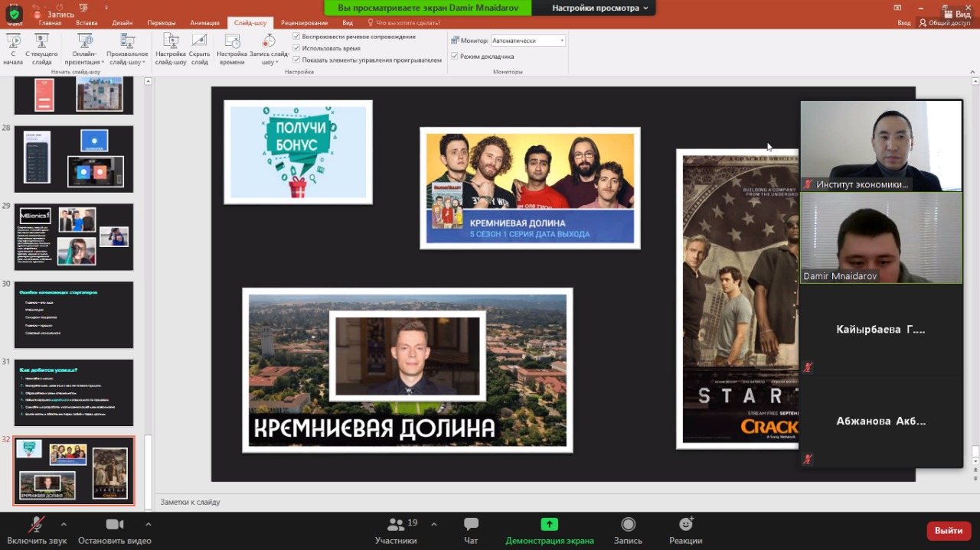Select slide 32 thumbnail

[x=73, y=471]
